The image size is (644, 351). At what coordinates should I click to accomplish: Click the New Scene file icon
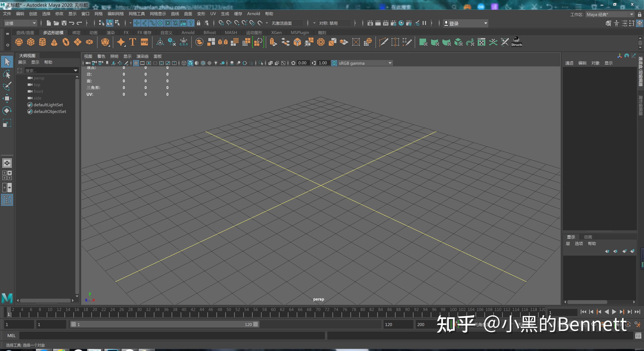pos(48,23)
